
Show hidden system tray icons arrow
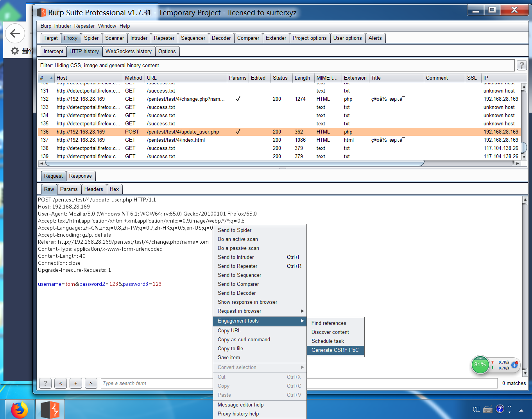(521, 410)
